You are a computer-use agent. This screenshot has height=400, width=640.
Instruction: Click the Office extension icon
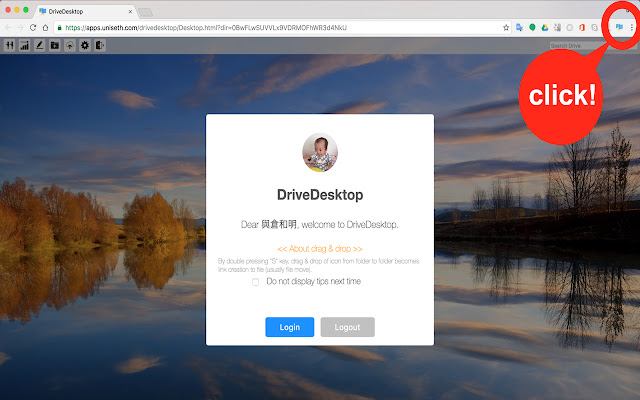[582, 27]
